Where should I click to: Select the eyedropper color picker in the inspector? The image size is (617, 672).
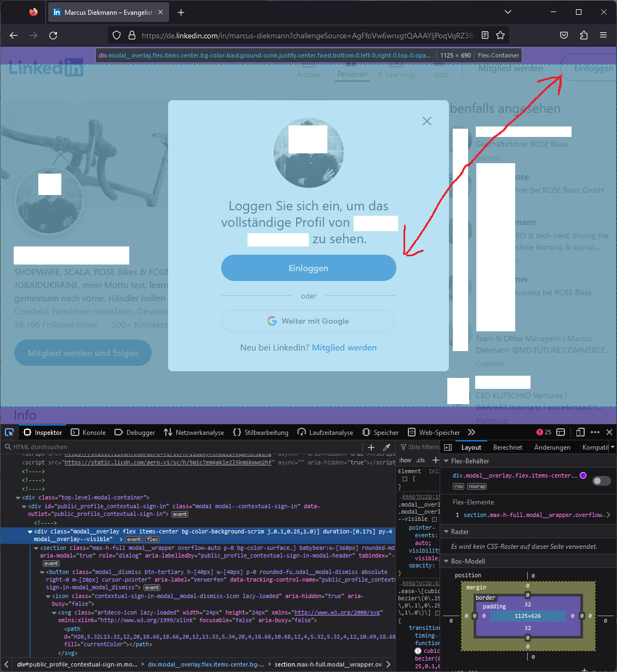pyautogui.click(x=386, y=447)
